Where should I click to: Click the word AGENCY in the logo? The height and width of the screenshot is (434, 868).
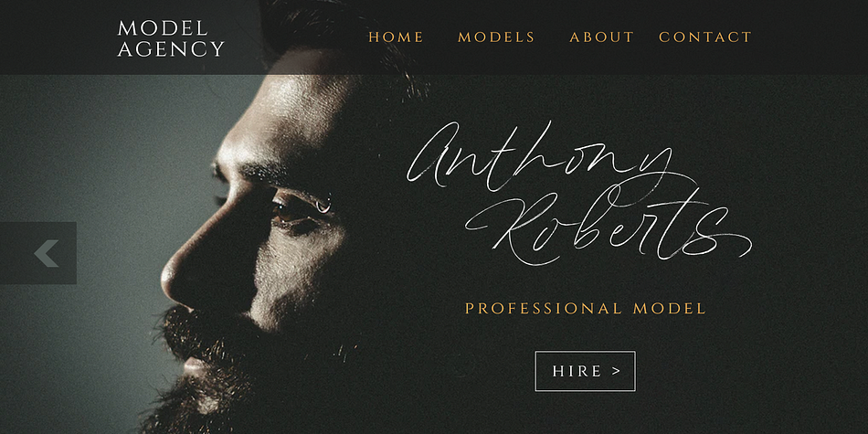coord(171,48)
